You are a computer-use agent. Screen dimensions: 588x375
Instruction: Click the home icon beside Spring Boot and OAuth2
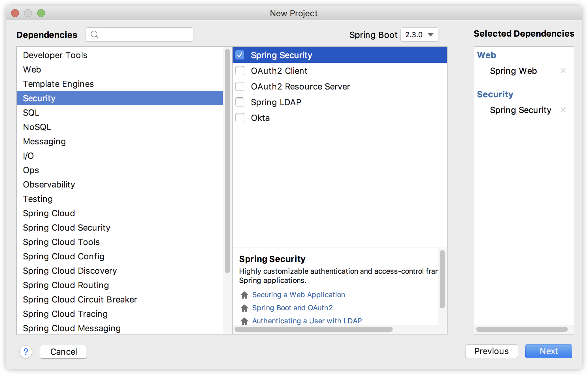click(x=244, y=308)
